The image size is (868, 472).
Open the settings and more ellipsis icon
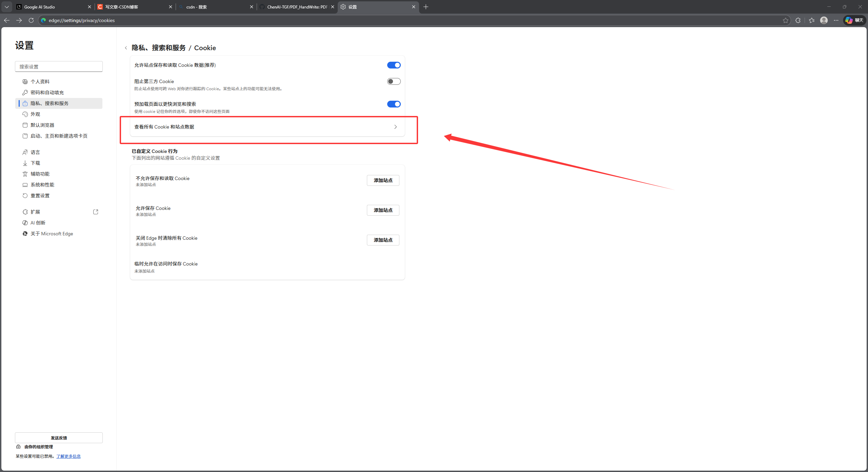point(836,20)
